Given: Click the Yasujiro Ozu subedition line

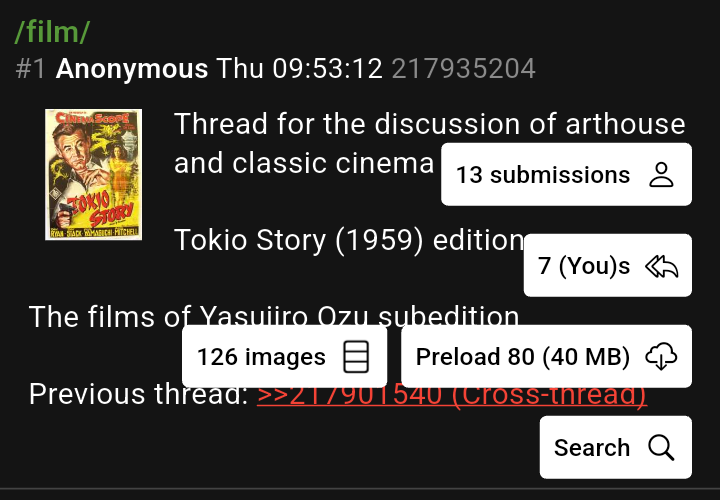Looking at the screenshot, I should pos(274,317).
